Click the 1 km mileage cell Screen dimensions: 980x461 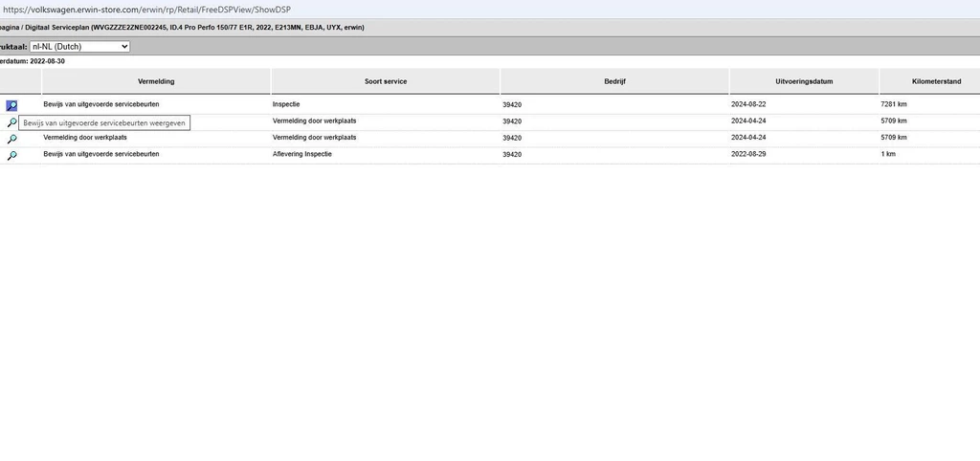[x=888, y=154]
